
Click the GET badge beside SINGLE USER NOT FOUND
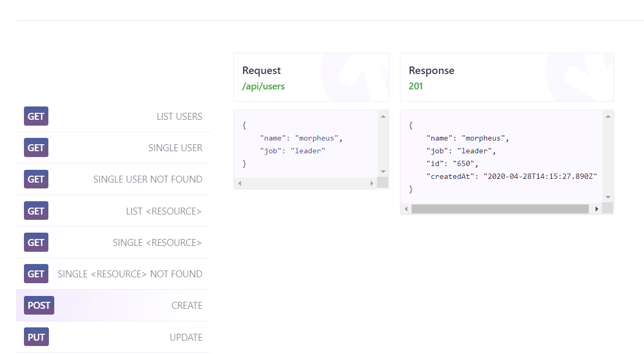click(x=36, y=179)
